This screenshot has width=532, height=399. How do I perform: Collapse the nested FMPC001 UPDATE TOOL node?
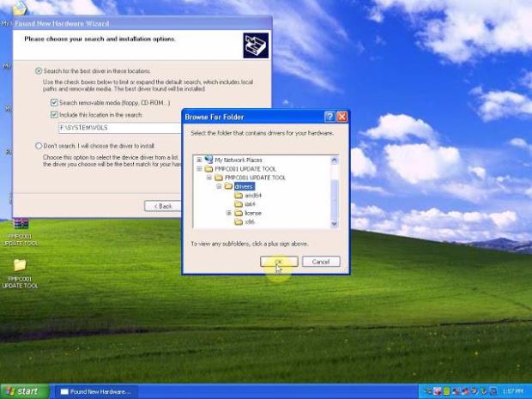click(x=209, y=178)
